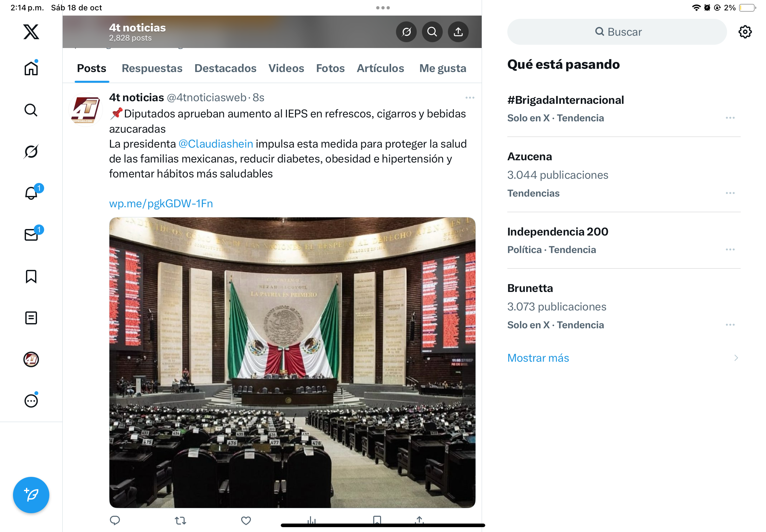Image resolution: width=766 pixels, height=532 pixels.
Task: Switch to the Fotos tab
Action: (x=330, y=68)
